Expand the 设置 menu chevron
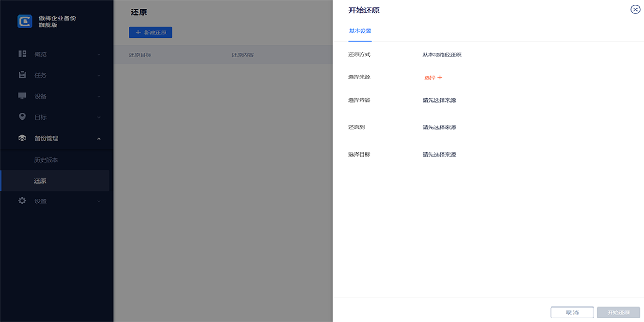The image size is (644, 322). click(99, 201)
